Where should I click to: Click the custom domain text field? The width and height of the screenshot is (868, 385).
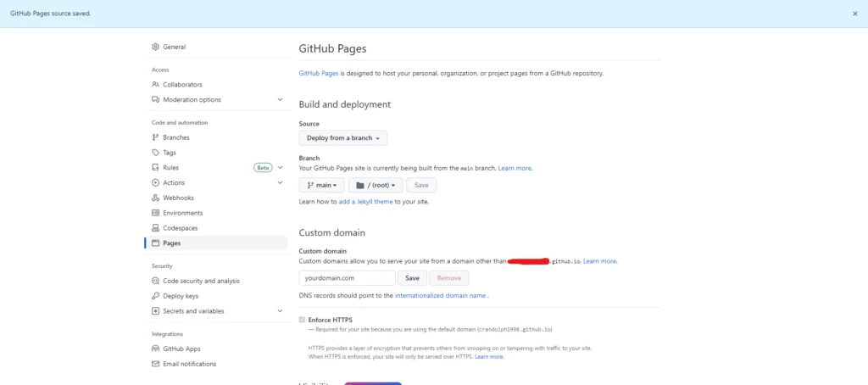tap(347, 278)
